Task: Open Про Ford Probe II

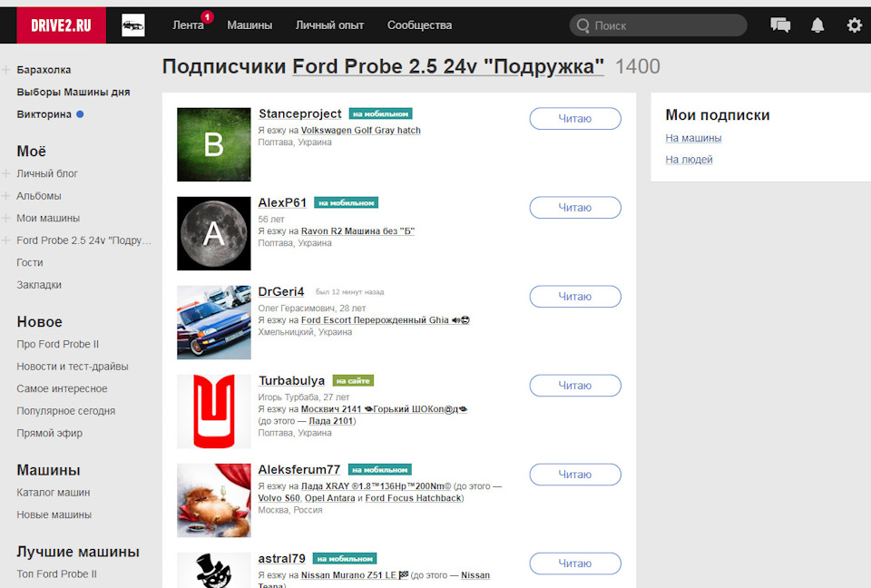Action: (58, 344)
